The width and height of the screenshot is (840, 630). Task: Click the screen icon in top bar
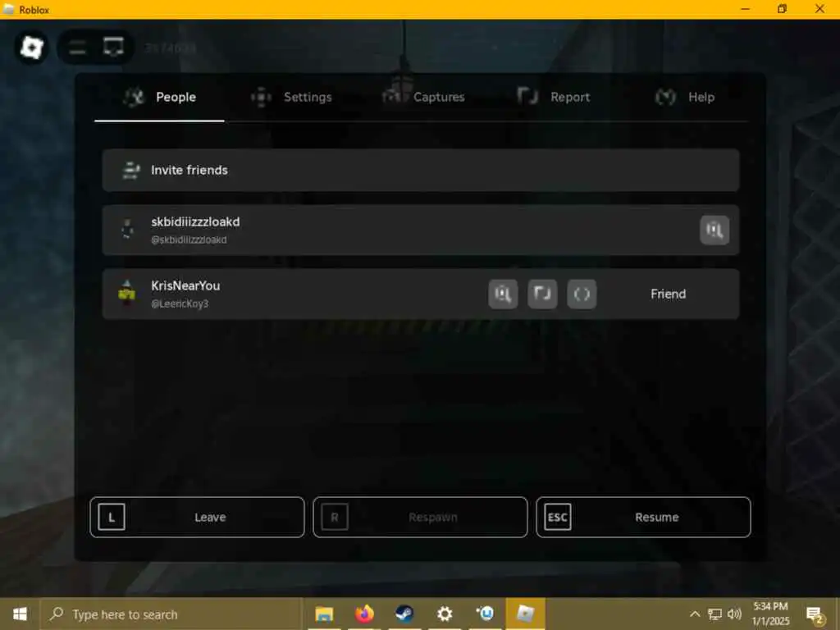point(113,47)
